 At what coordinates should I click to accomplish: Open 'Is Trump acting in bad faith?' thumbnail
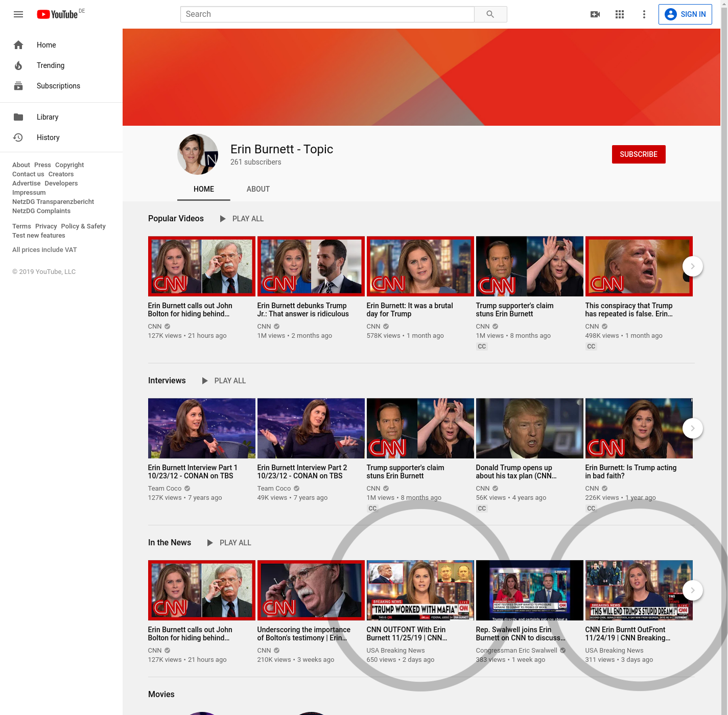tap(639, 428)
